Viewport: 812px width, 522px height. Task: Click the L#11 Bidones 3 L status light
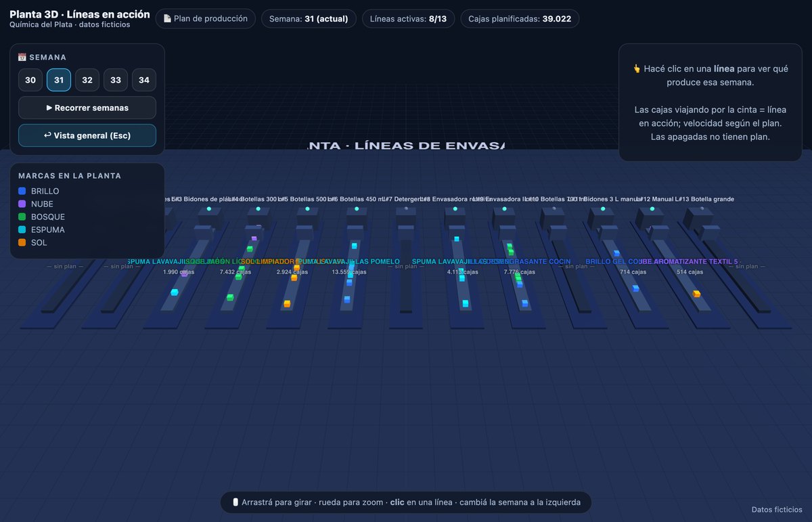coord(602,209)
